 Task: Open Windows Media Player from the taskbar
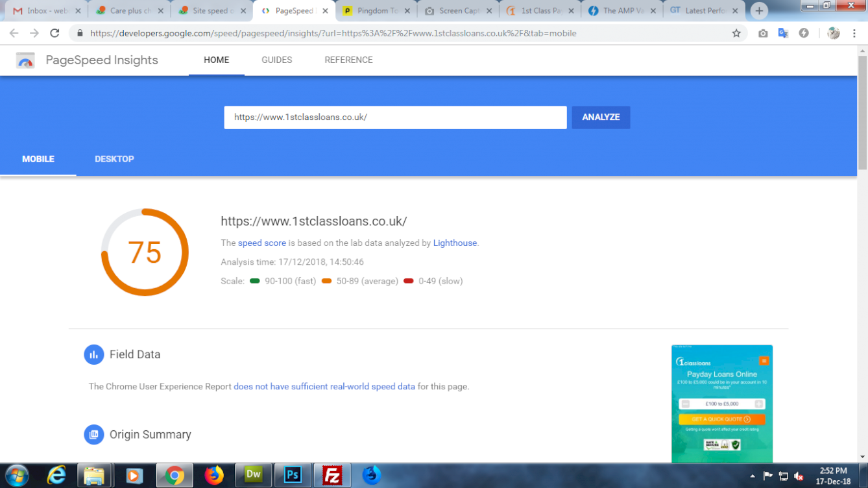click(x=134, y=476)
